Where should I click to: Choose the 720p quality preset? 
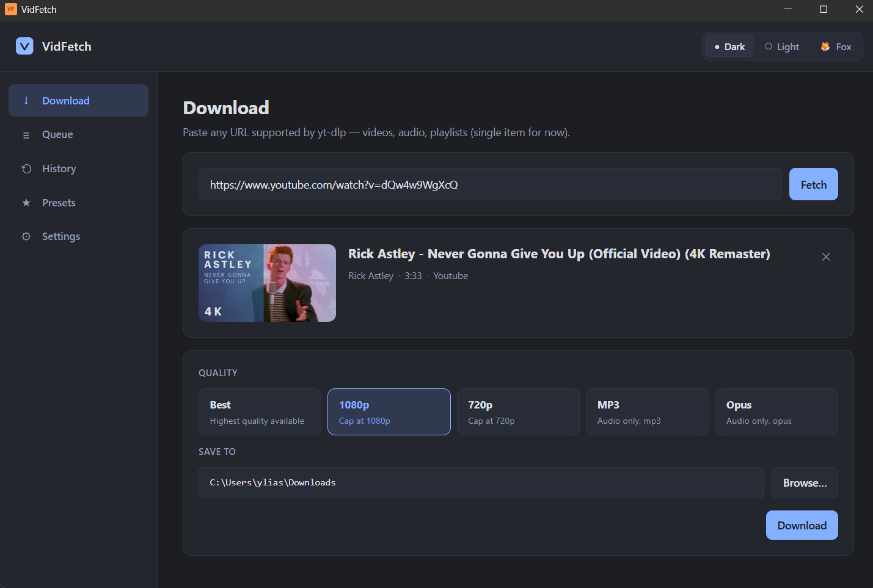coord(518,412)
